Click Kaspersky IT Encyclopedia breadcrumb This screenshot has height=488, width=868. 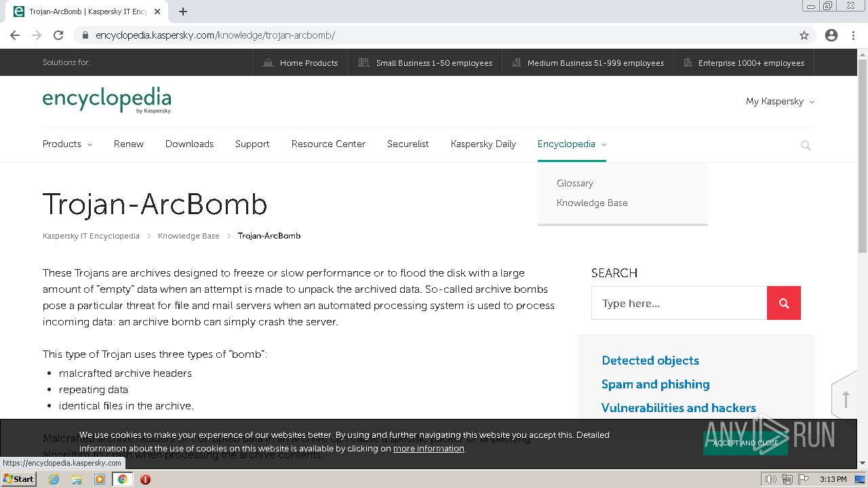pos(91,236)
